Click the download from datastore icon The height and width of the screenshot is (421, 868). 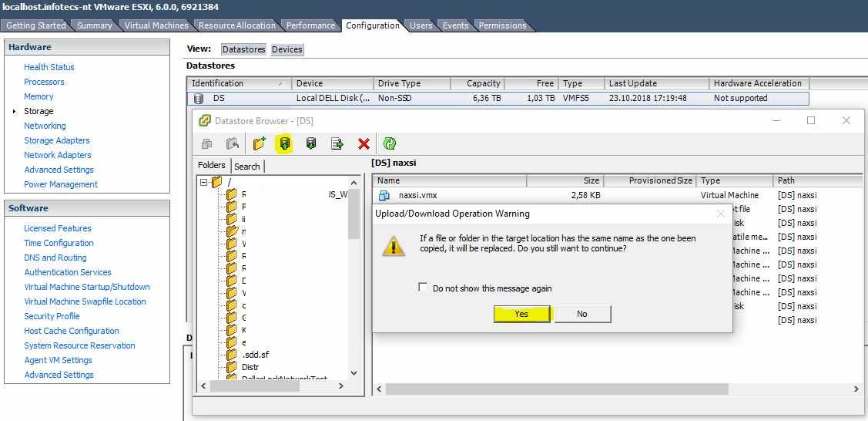tap(310, 143)
